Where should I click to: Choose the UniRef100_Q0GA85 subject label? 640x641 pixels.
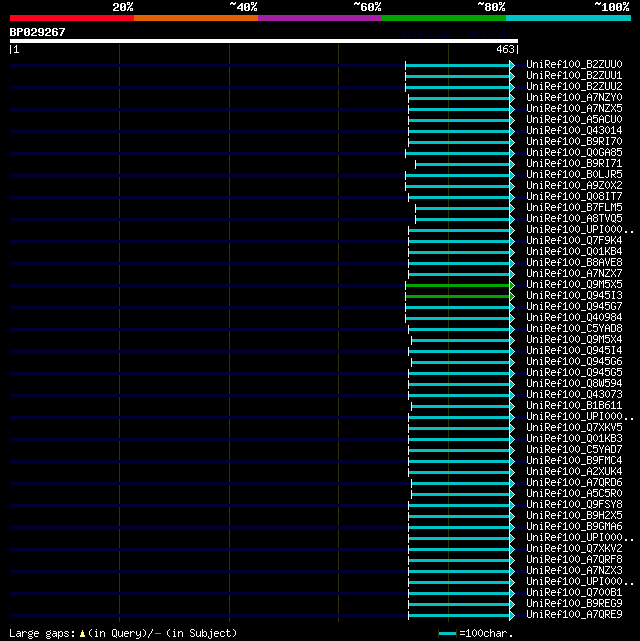coord(574,153)
